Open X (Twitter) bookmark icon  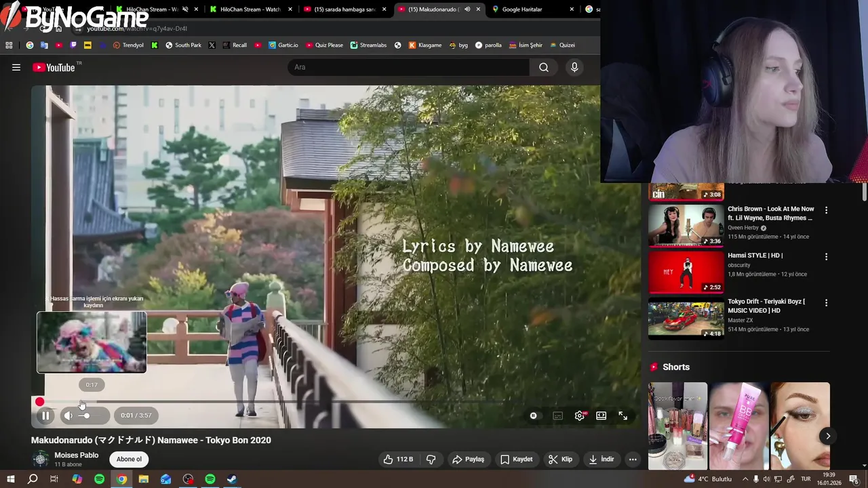pos(212,45)
